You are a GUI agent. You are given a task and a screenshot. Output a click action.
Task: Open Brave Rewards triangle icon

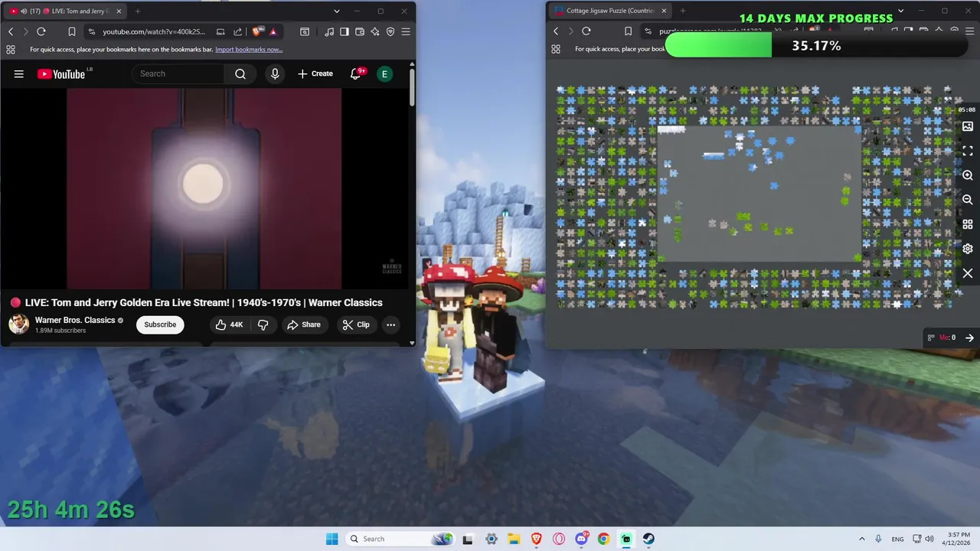tap(273, 31)
